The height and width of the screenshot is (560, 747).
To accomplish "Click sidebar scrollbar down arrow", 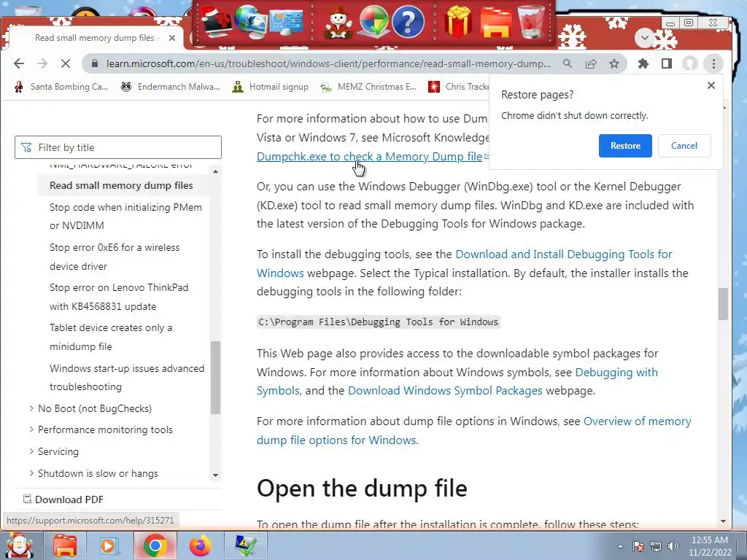I will click(216, 475).
